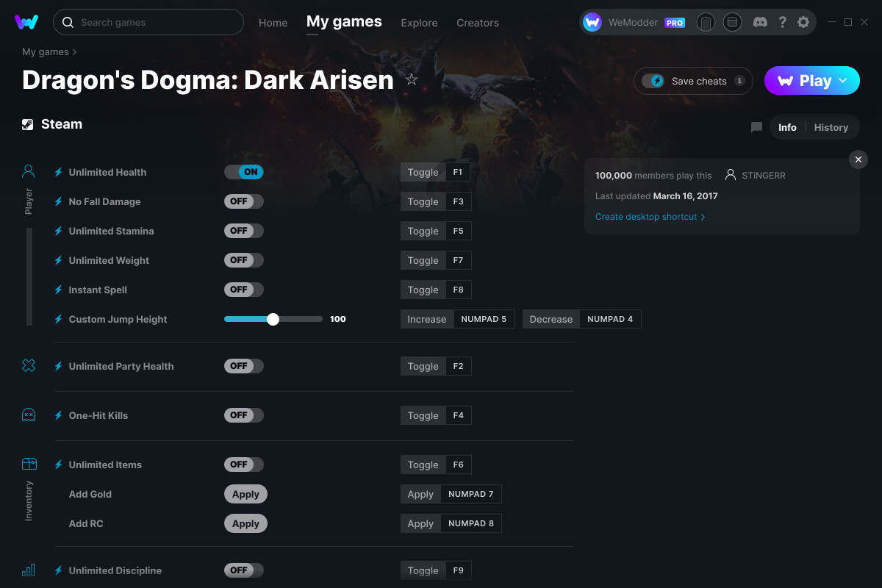Open the Discord icon link
The image size is (882, 588).
tap(761, 22)
